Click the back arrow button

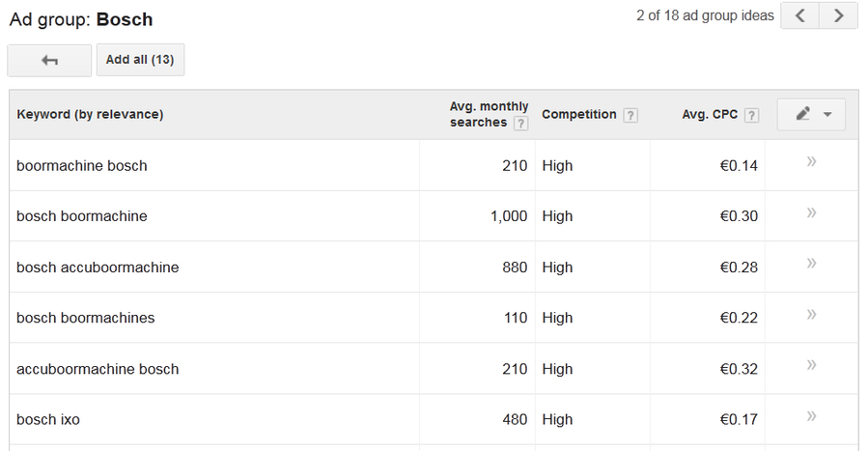[x=49, y=60]
